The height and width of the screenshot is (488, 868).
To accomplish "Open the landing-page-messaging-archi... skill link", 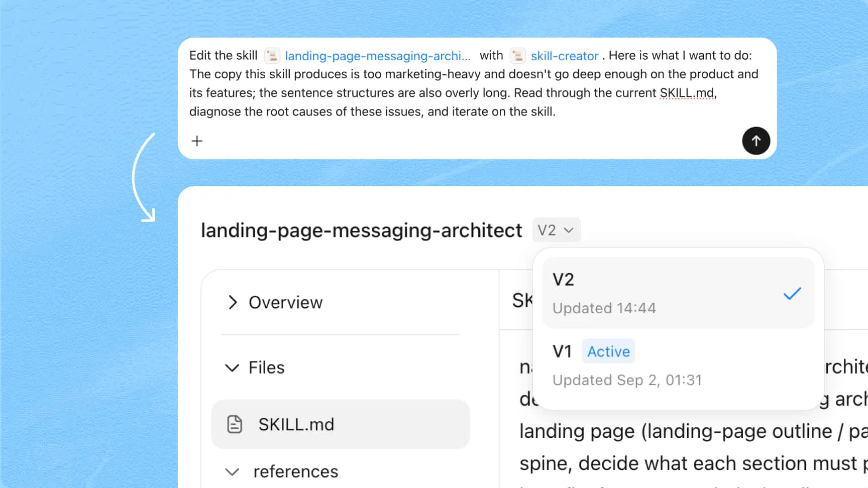I will pyautogui.click(x=378, y=56).
